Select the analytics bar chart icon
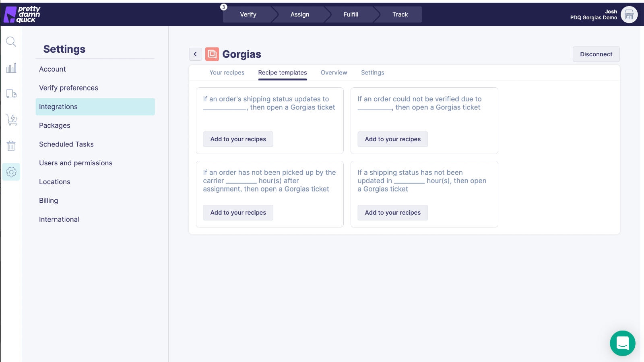644x362 pixels. pyautogui.click(x=11, y=68)
